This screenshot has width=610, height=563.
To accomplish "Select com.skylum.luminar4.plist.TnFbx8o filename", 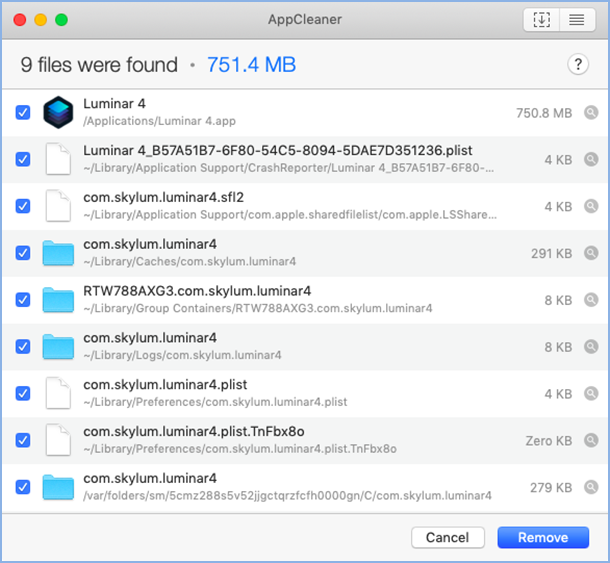I will (194, 431).
